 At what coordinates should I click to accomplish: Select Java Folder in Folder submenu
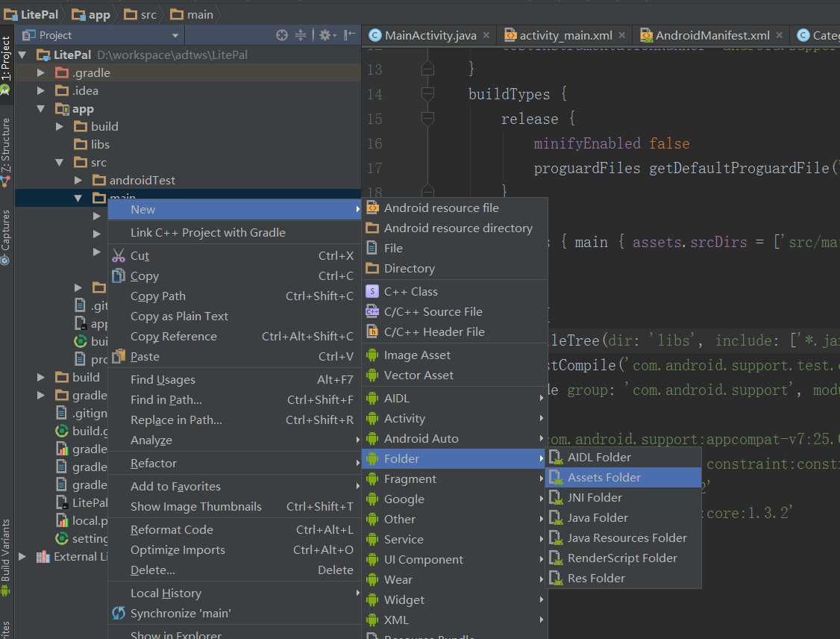click(x=623, y=518)
